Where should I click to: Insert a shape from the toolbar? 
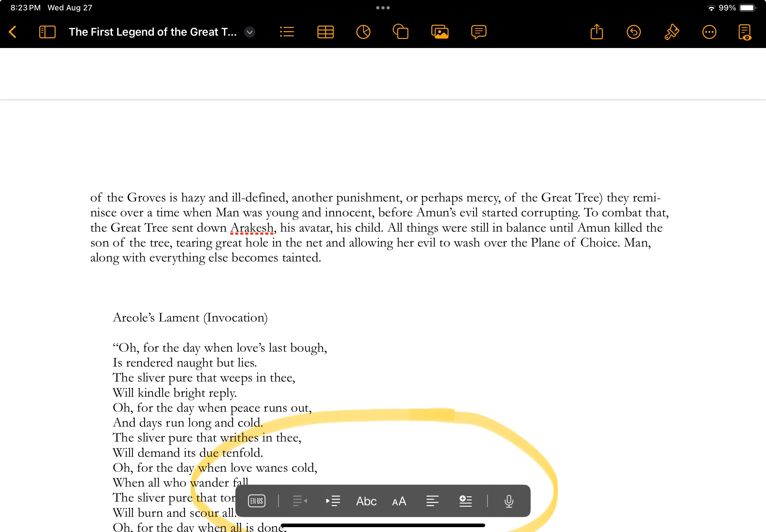[401, 32]
